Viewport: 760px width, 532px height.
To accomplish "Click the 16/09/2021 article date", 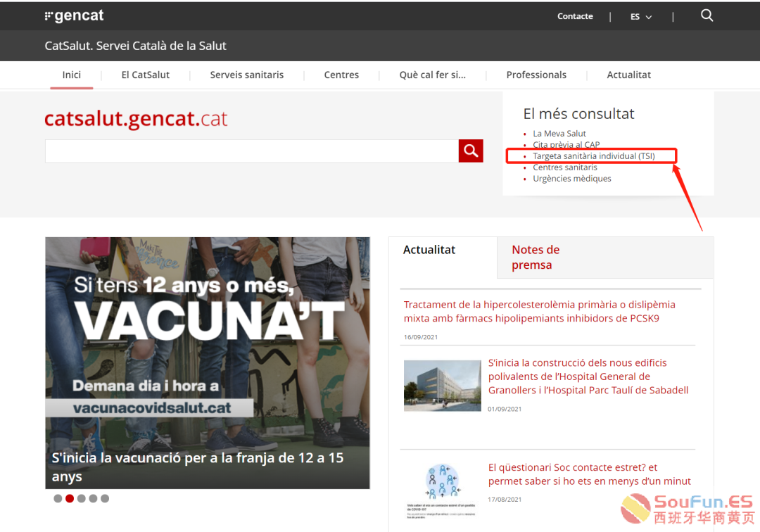I will [421, 337].
